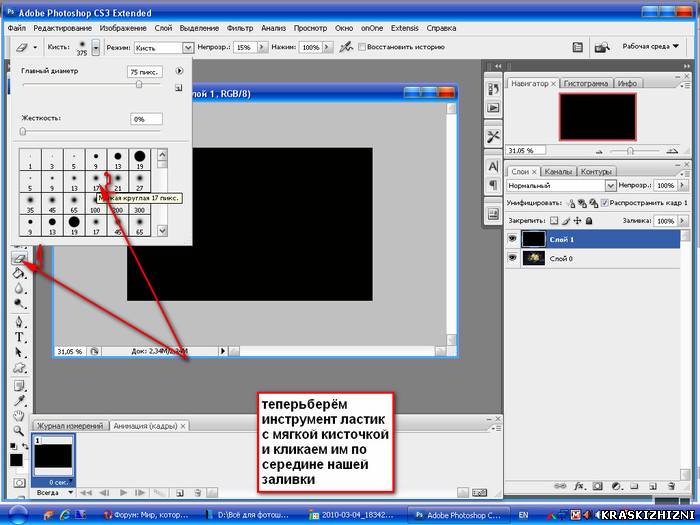Open the Режим Кисть dropdown

coord(164,47)
